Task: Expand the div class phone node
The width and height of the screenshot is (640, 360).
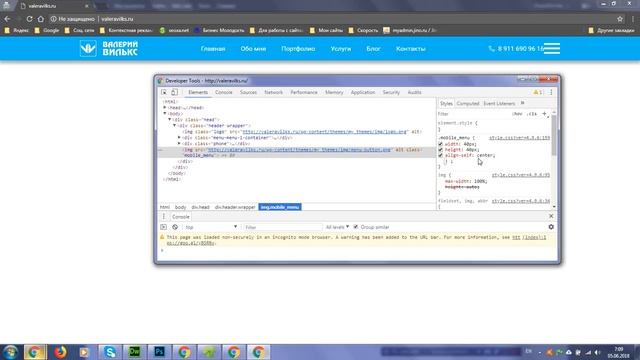Action: click(179, 144)
